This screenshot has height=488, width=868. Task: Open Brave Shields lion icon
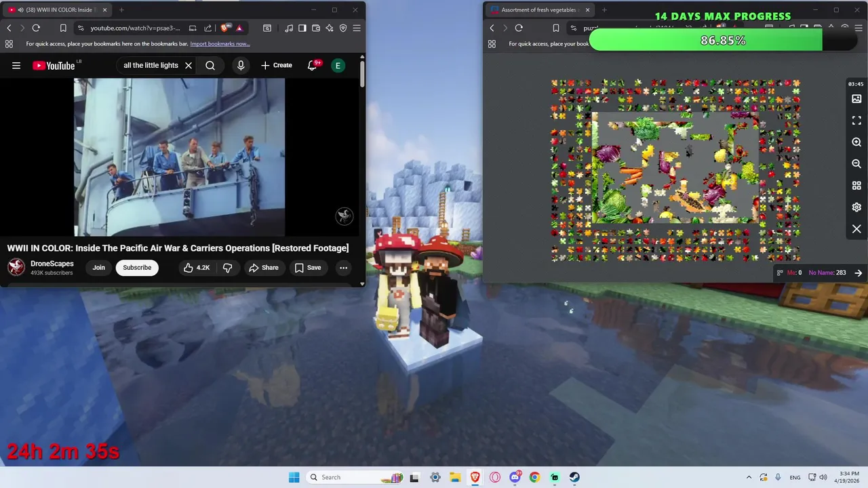point(226,28)
